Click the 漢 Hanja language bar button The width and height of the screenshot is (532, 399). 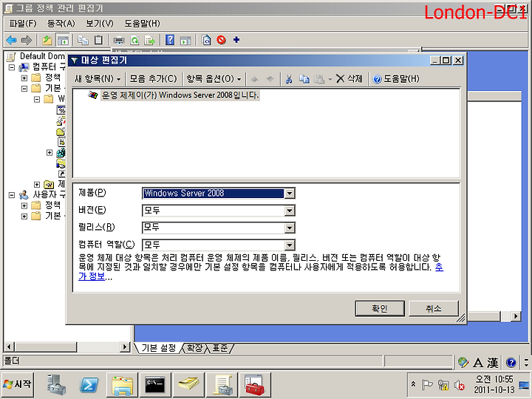tap(493, 363)
